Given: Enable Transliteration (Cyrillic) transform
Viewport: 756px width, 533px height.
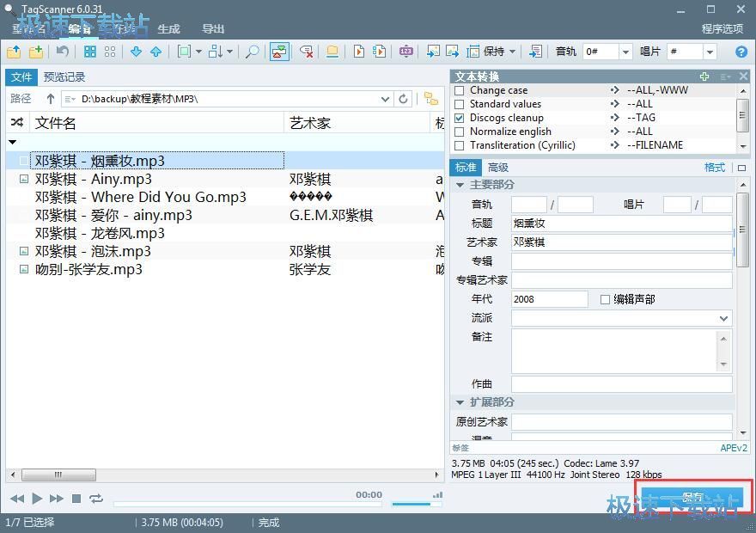Looking at the screenshot, I should click(x=460, y=145).
